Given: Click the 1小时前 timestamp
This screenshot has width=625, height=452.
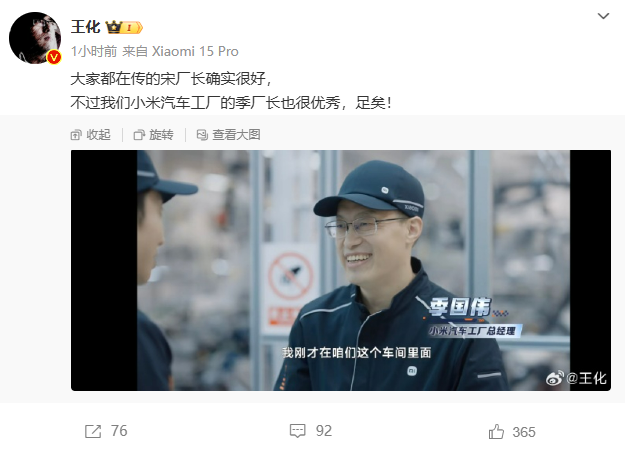Looking at the screenshot, I should pyautogui.click(x=94, y=51).
